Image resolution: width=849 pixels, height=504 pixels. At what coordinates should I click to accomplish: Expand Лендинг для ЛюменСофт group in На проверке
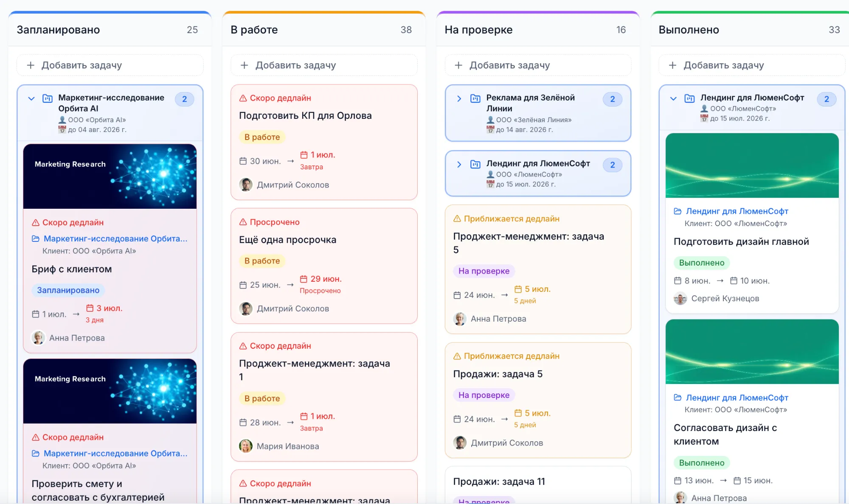point(459,164)
